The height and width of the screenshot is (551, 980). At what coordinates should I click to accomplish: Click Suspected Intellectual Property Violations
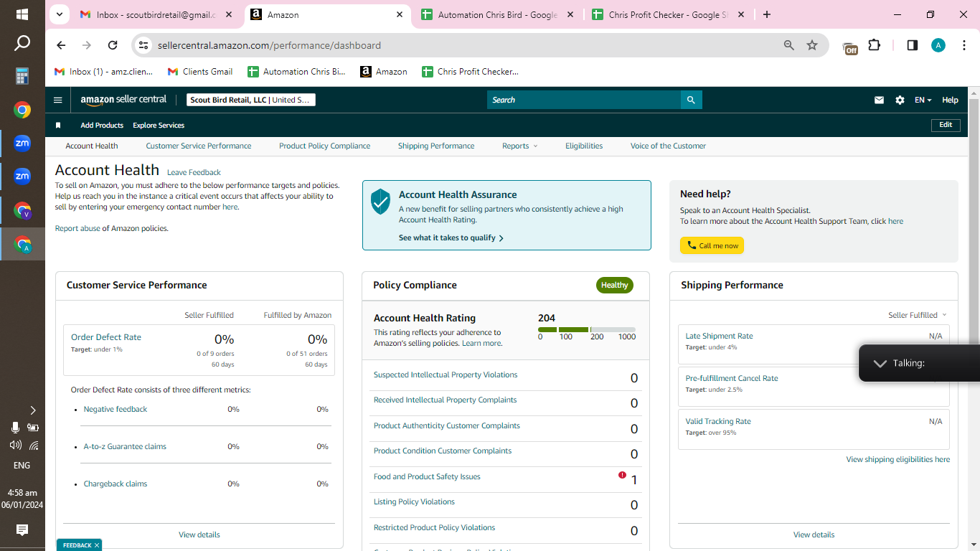[446, 375]
